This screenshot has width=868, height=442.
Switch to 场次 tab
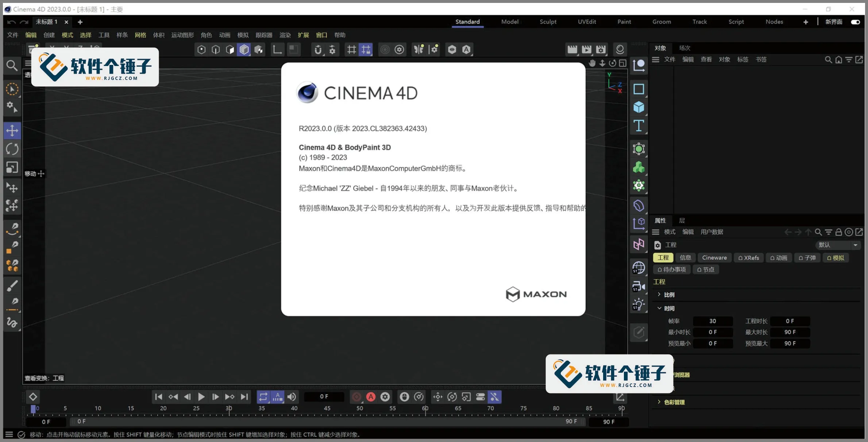(684, 48)
